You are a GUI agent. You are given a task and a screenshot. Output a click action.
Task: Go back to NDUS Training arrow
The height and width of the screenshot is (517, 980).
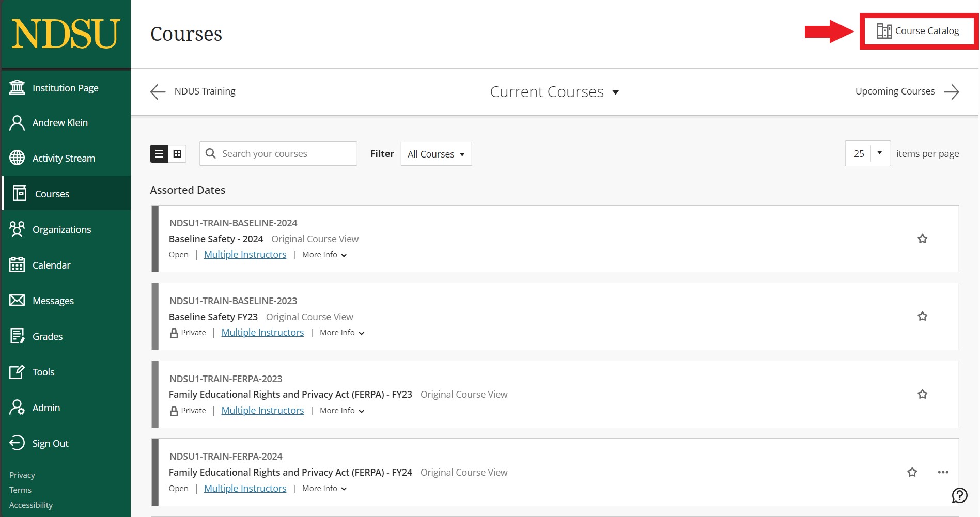(158, 91)
